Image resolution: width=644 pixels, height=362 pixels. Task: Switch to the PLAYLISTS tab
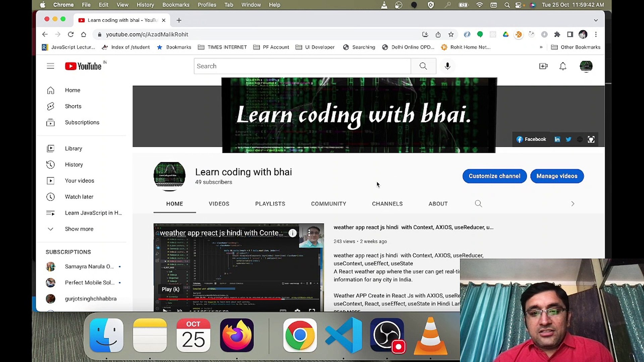pos(270,204)
